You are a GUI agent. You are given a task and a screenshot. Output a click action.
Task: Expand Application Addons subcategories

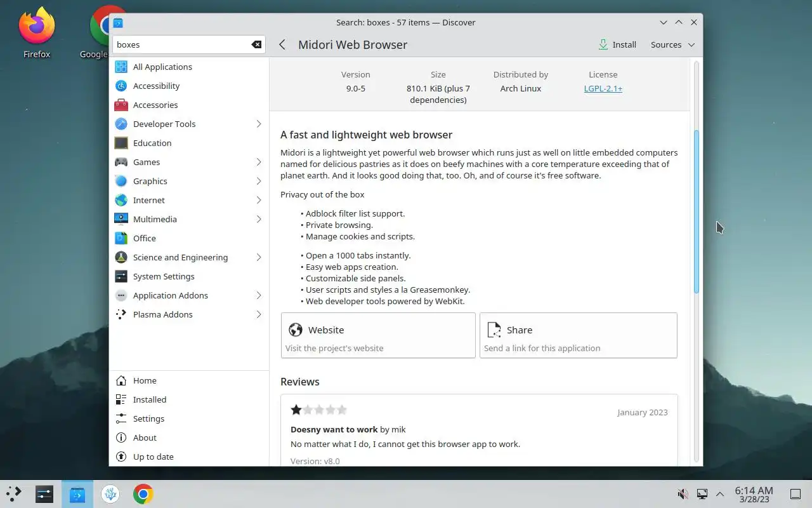pyautogui.click(x=259, y=295)
